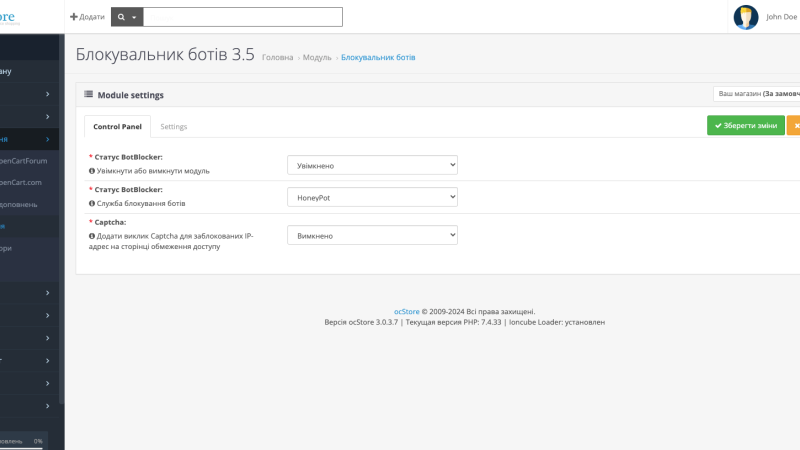
Task: Click Блокувальник ботів breadcrumb link
Action: (x=378, y=58)
